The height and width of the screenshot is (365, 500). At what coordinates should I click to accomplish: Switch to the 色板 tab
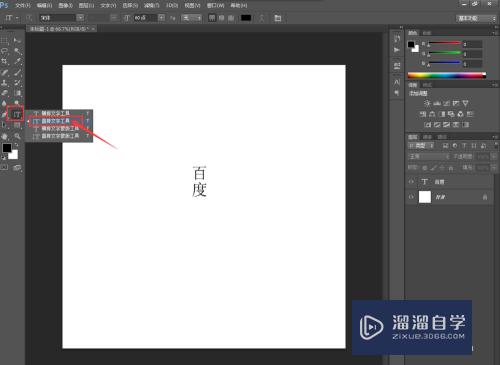pos(427,33)
